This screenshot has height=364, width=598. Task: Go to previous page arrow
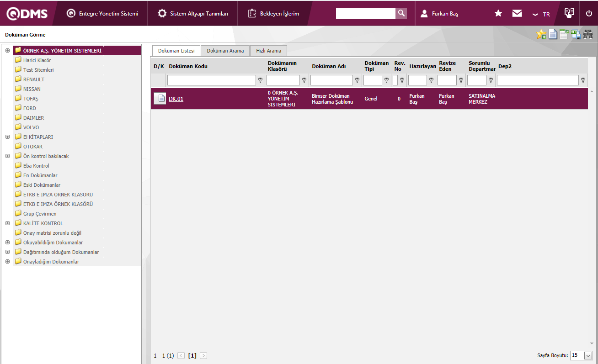pos(181,355)
